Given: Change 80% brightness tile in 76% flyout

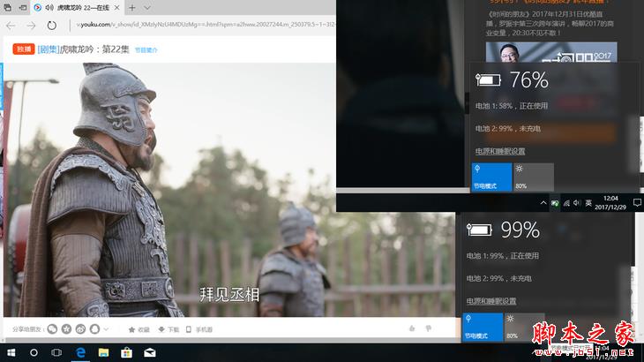Looking at the screenshot, I should click(533, 177).
